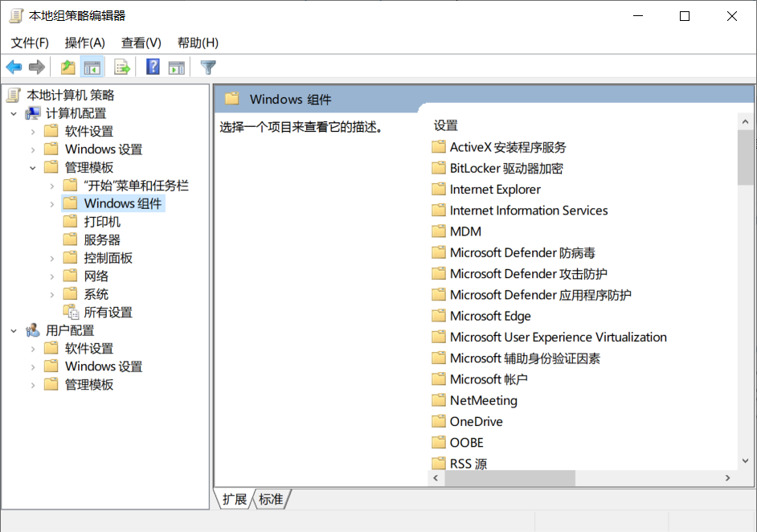Screen dimensions: 757x532
Task: Click the Filter funnel icon
Action: [x=208, y=68]
